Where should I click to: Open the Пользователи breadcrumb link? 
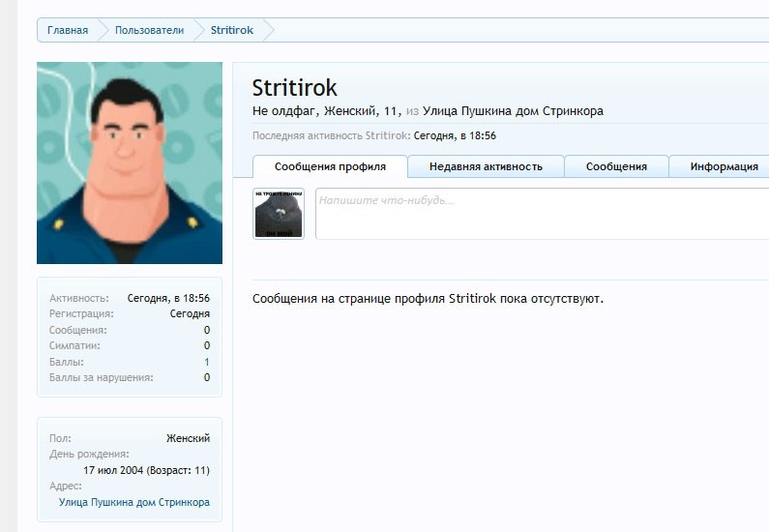point(149,30)
